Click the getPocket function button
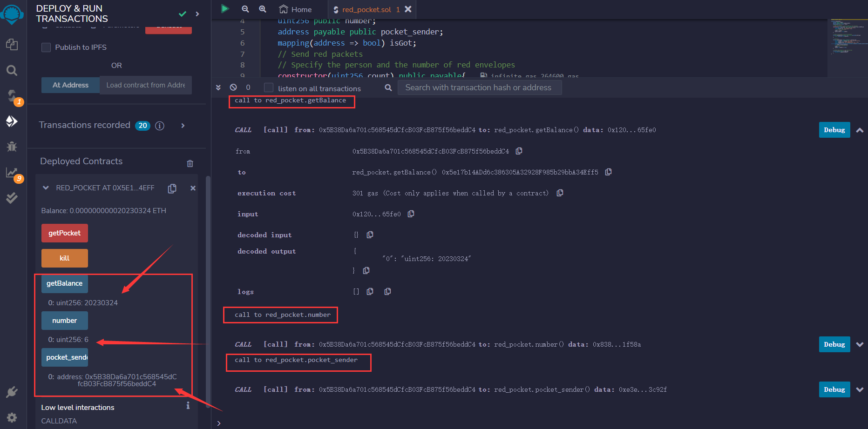Screen dimensions: 868x429 tap(64, 233)
